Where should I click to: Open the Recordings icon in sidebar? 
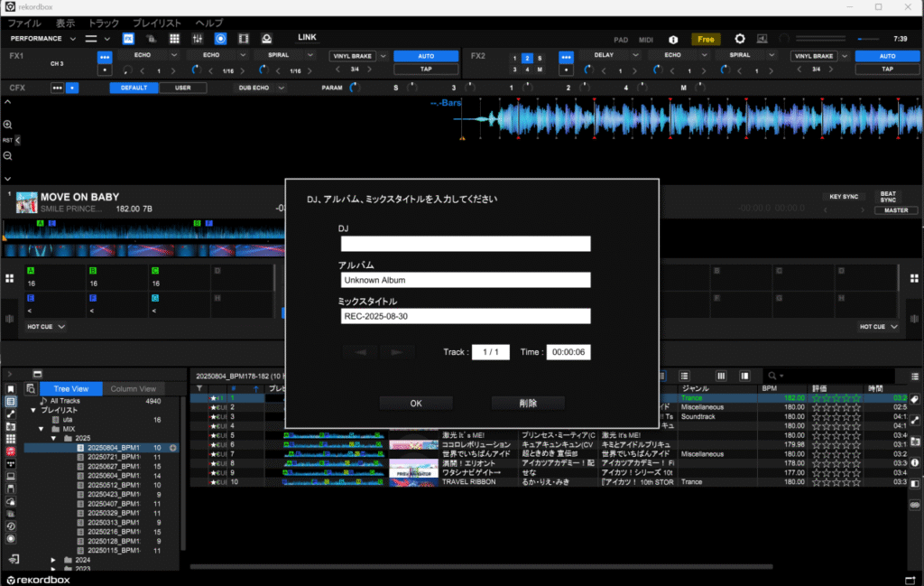11,539
